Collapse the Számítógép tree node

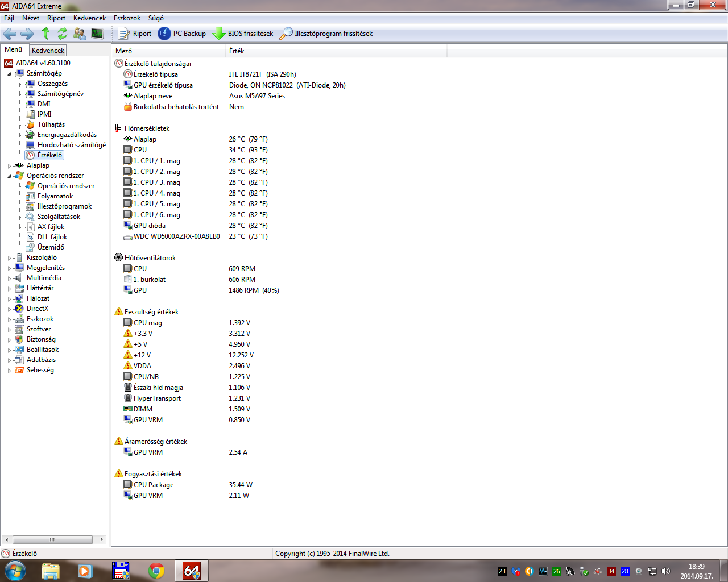9,74
